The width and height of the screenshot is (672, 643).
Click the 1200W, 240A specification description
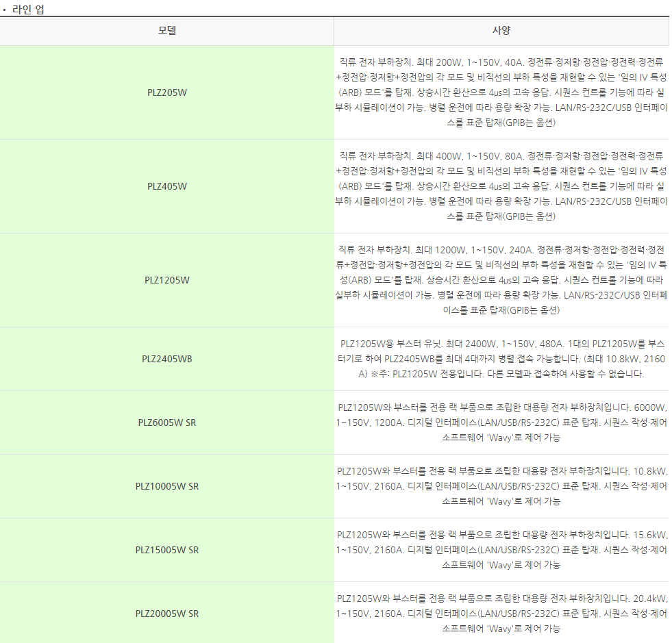click(501, 280)
